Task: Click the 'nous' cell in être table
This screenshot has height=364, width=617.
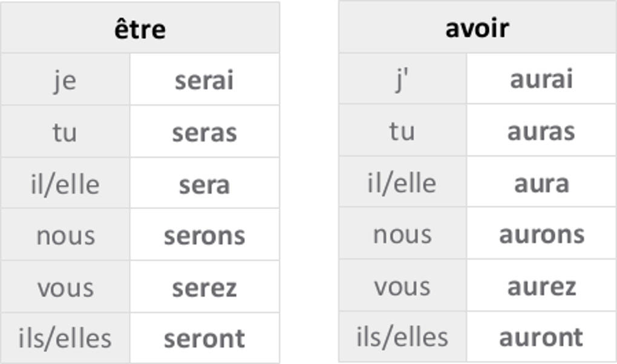Action: pyautogui.click(x=65, y=235)
